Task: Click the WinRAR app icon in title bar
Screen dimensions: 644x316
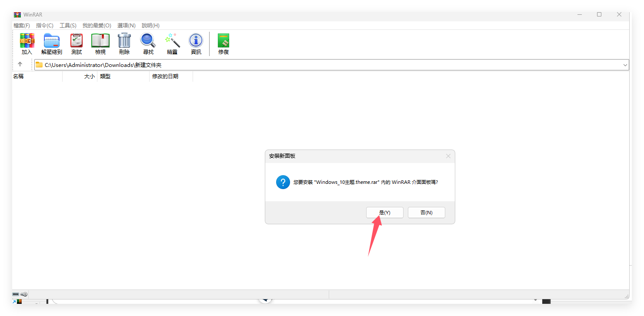Action: coord(17,14)
